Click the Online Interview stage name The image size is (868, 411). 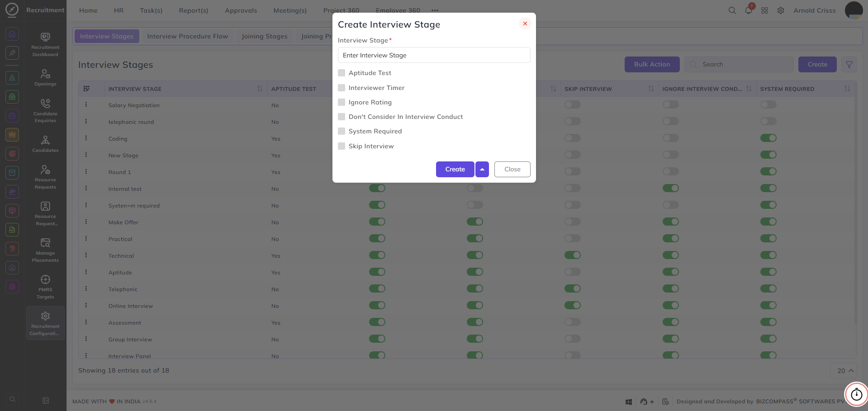pyautogui.click(x=131, y=306)
